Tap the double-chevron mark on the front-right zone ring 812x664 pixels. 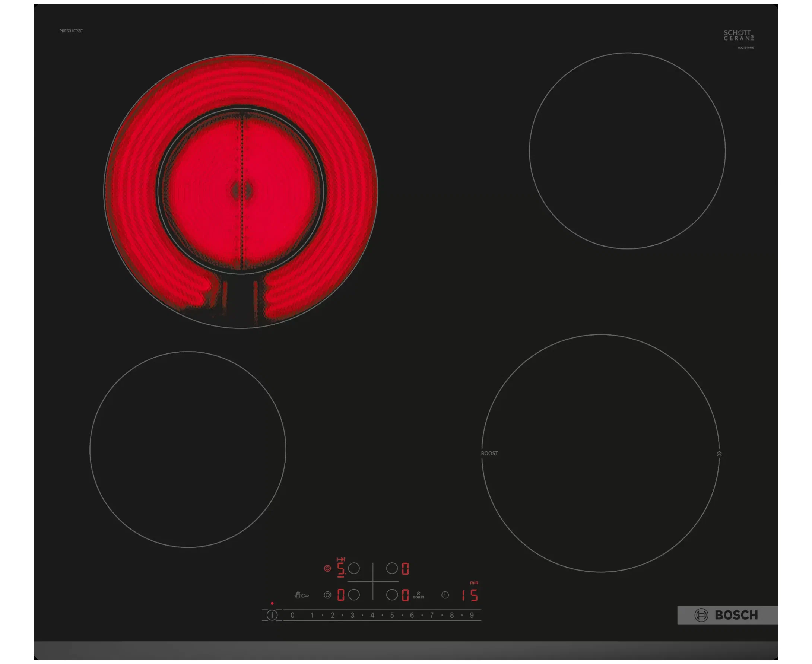(x=719, y=454)
